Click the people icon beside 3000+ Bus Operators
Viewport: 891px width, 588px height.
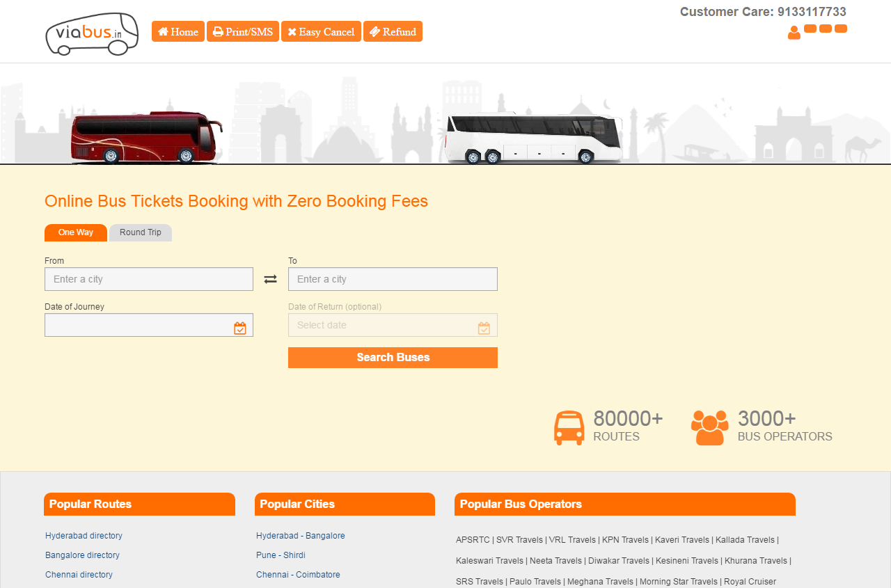coord(710,428)
